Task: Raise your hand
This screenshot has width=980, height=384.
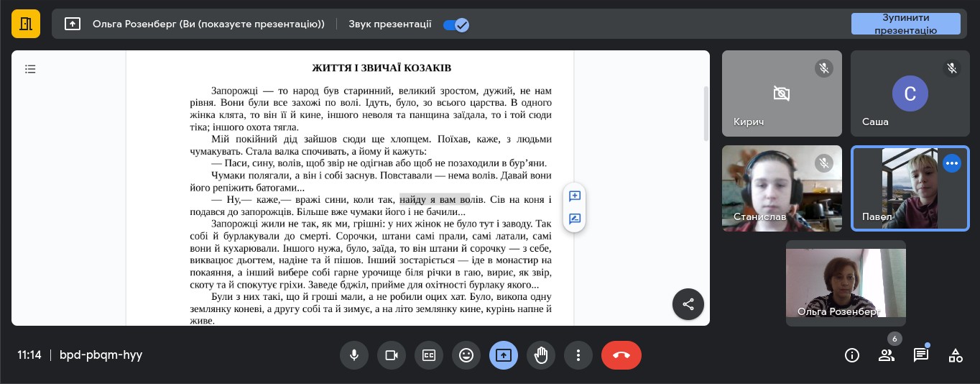Action: click(x=541, y=355)
